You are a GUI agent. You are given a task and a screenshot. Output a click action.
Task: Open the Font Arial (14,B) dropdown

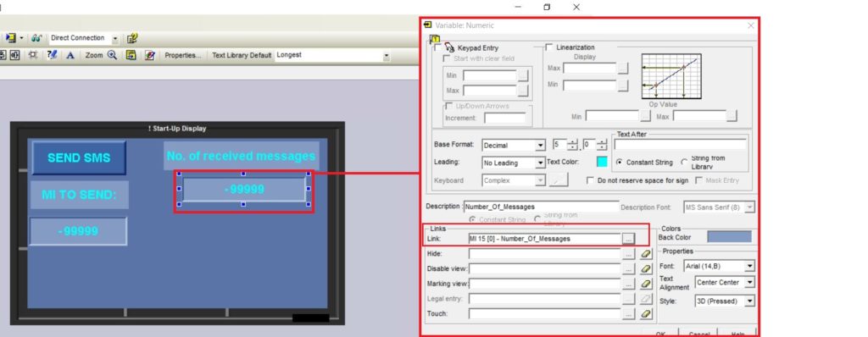click(749, 267)
